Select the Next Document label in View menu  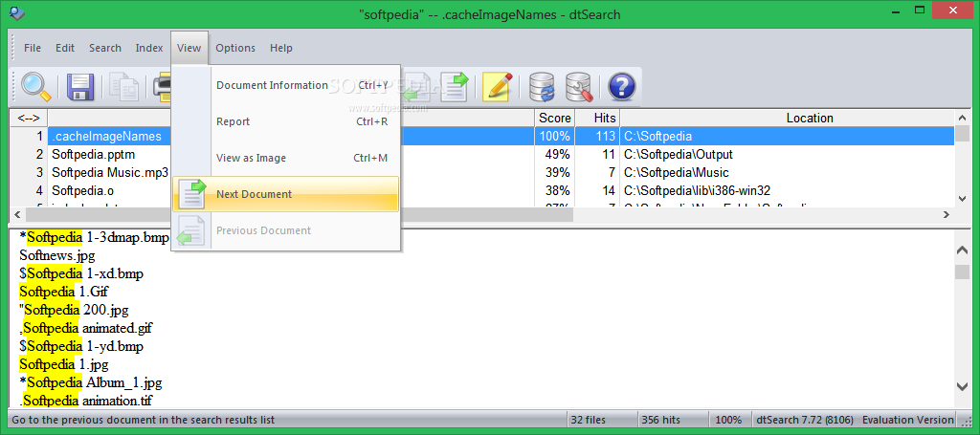point(254,194)
